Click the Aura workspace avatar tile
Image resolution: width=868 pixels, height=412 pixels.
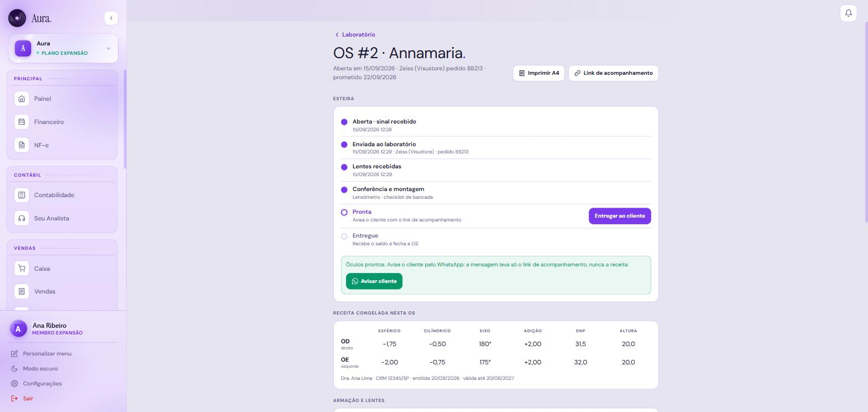tap(23, 48)
